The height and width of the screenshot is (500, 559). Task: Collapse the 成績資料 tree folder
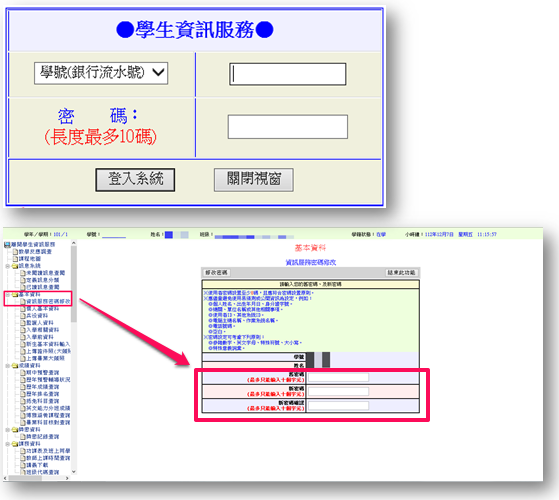[x=7, y=366]
